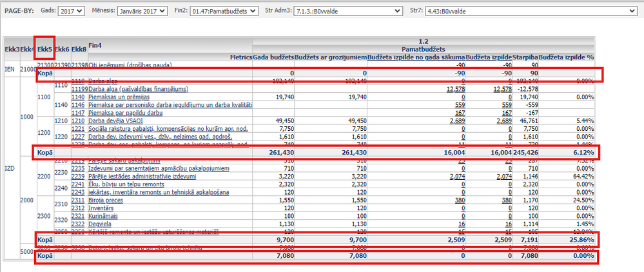Viewport: 644px width, 272px height.
Task: Open Ēku, būvju un telpu remonts link
Action: (x=126, y=184)
